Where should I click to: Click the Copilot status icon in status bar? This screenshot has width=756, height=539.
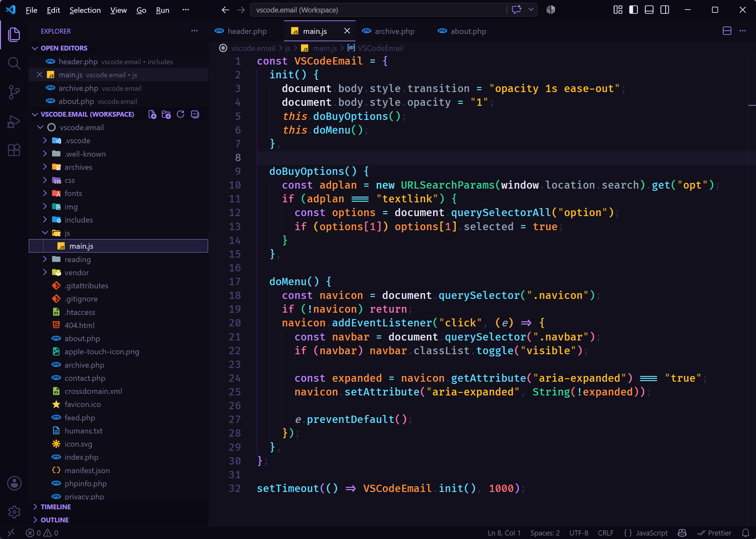coord(682,533)
